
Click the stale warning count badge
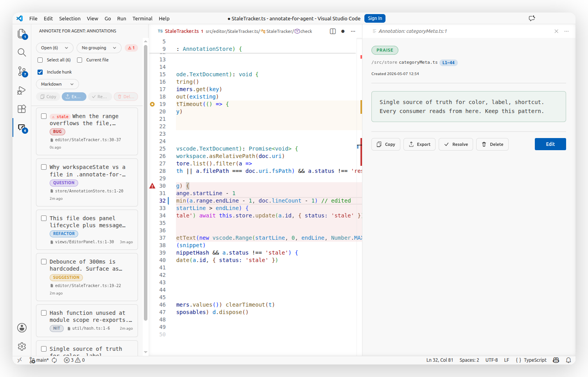point(131,48)
